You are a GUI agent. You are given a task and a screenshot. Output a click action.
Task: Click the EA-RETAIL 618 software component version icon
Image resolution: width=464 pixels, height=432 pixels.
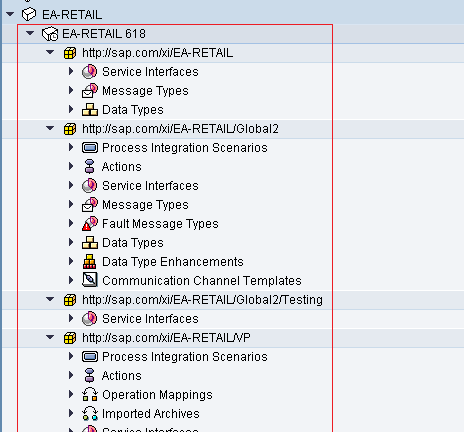click(x=50, y=34)
